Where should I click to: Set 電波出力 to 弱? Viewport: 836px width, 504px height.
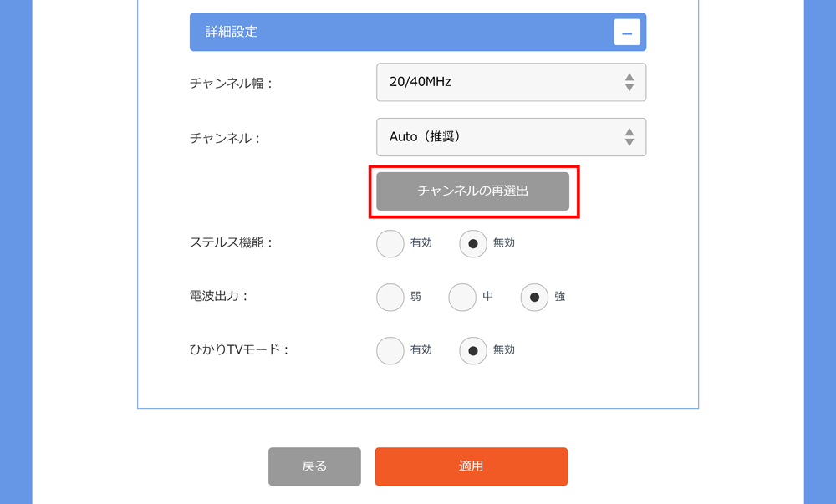(390, 297)
